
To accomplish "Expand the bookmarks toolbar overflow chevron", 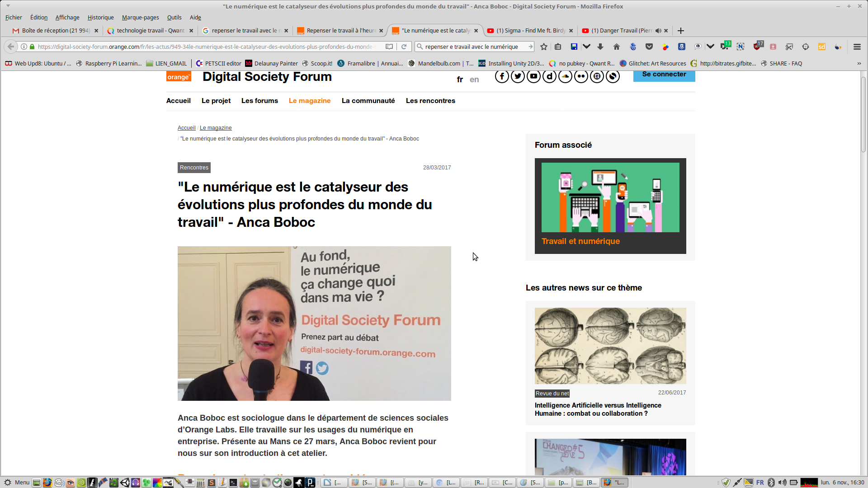I will pos(859,64).
